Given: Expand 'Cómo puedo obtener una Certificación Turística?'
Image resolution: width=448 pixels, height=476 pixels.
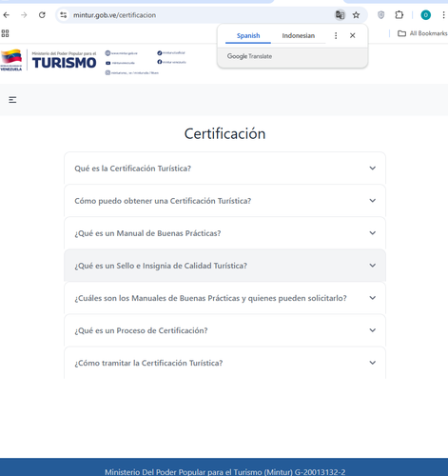Looking at the screenshot, I should (x=224, y=201).
